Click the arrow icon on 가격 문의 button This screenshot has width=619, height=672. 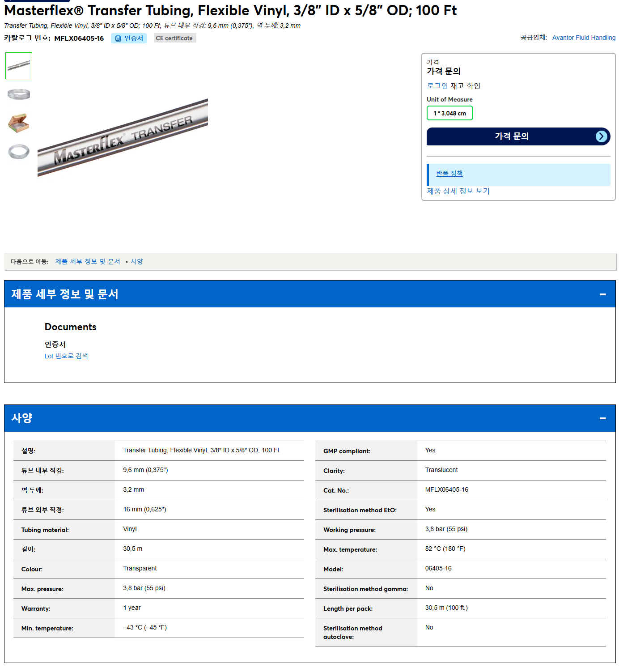(x=602, y=136)
